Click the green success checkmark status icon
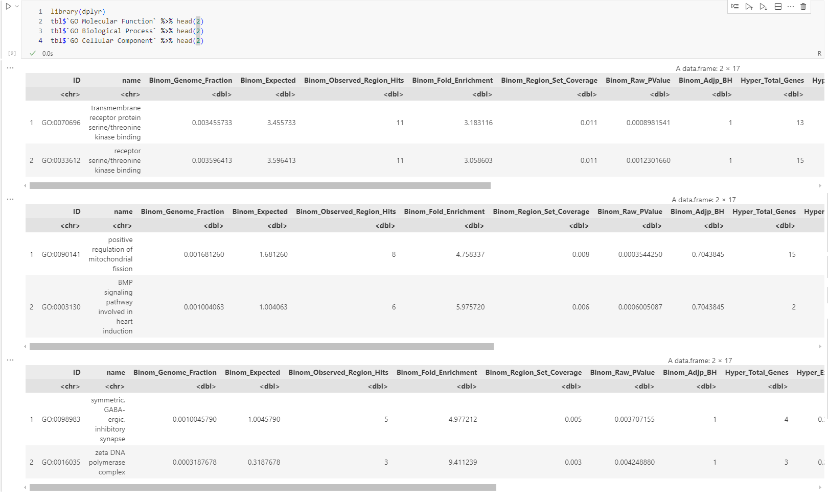 tap(33, 54)
